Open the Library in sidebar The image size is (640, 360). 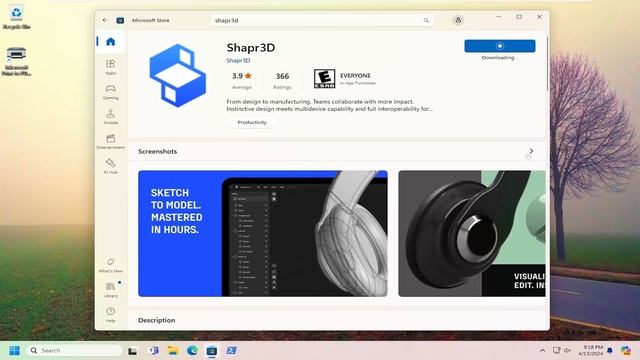pos(111,290)
